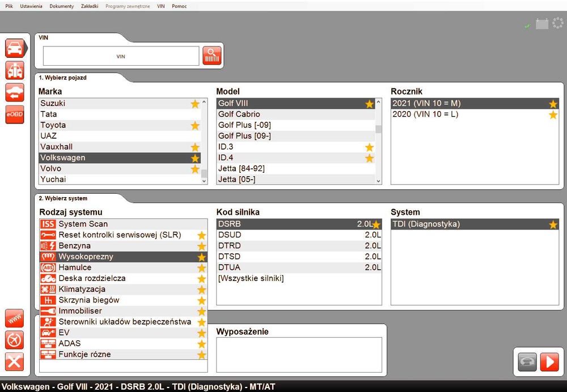Open the Pomoc menu

179,6
